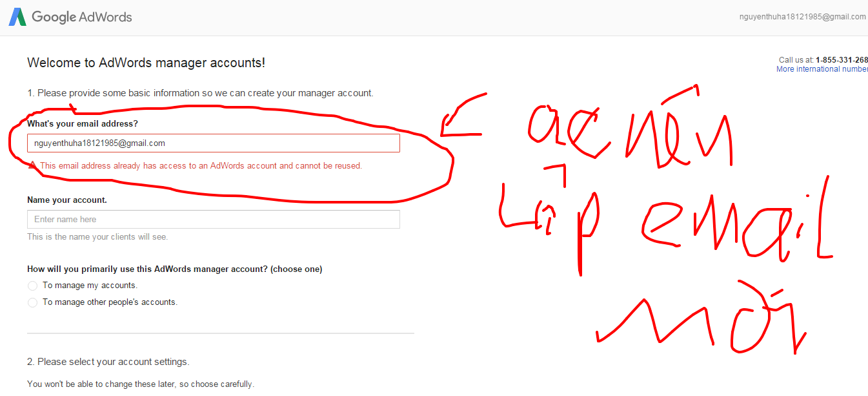
Task: Click the email address input field
Action: (214, 143)
